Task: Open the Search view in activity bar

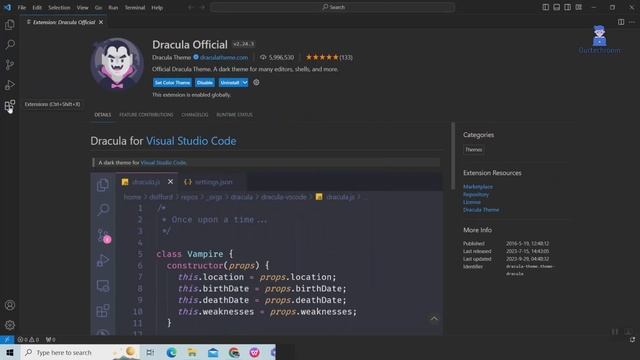Action: [10, 44]
